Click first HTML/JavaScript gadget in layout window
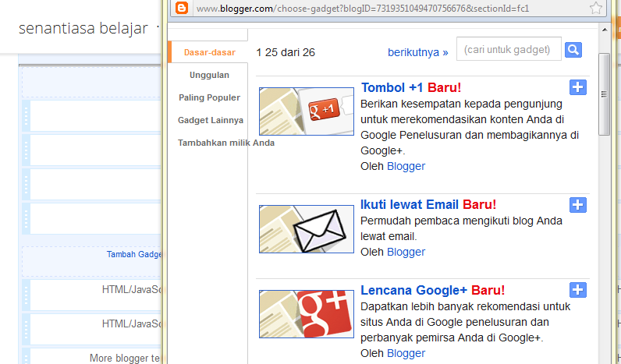The width and height of the screenshot is (621, 364). (96, 295)
